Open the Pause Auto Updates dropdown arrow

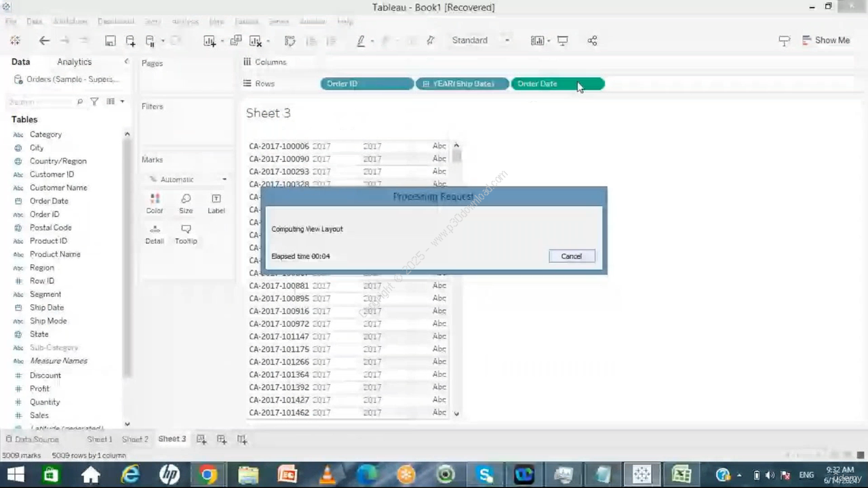pos(163,41)
